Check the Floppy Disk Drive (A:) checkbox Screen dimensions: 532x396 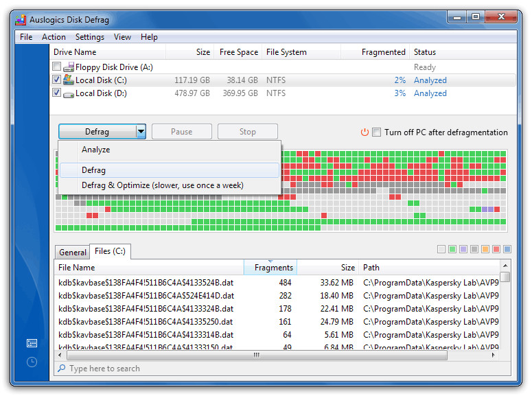click(x=57, y=66)
